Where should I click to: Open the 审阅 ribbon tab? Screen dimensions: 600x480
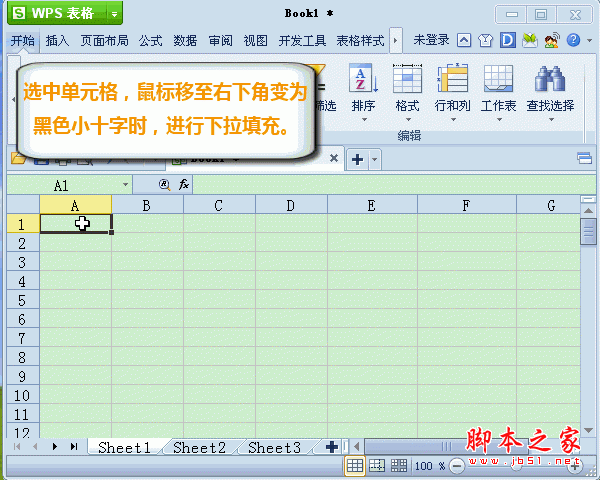pyautogui.click(x=220, y=40)
